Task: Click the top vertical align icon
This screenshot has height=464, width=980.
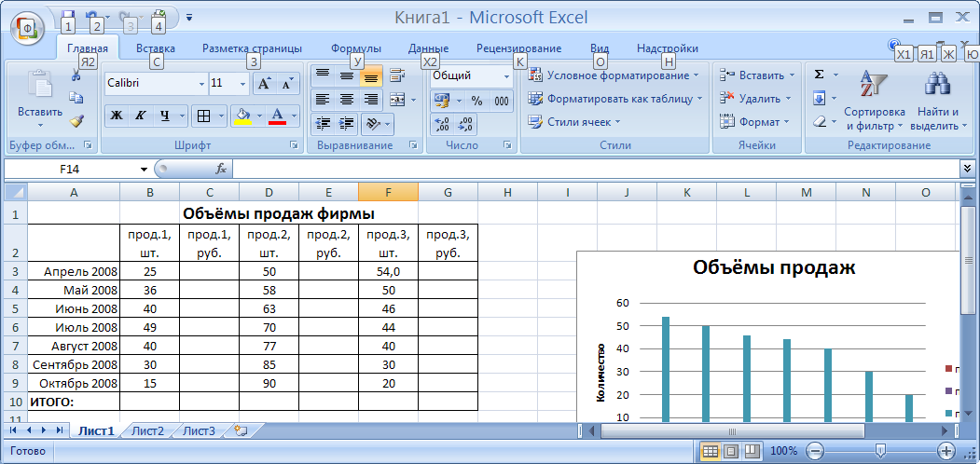Action: coord(323,75)
